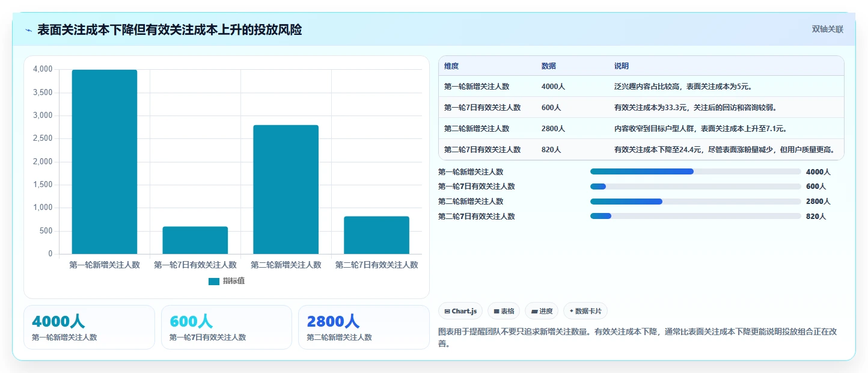Click the 第一轮新增关注人数 progress bar

(x=695, y=171)
